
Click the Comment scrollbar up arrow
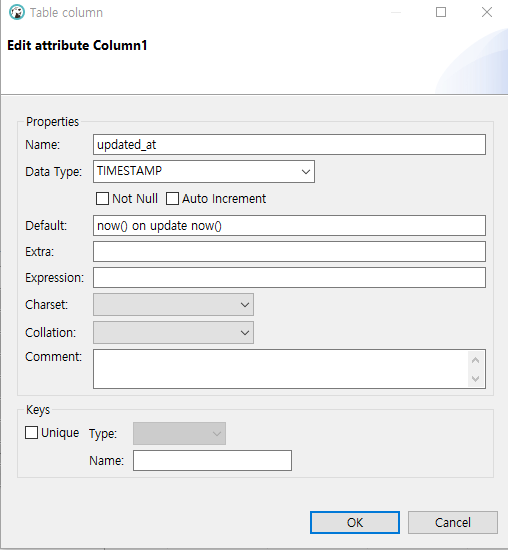476,360
